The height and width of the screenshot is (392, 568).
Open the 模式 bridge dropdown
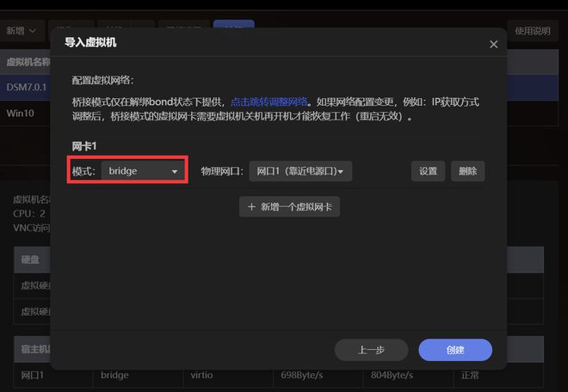(x=143, y=171)
